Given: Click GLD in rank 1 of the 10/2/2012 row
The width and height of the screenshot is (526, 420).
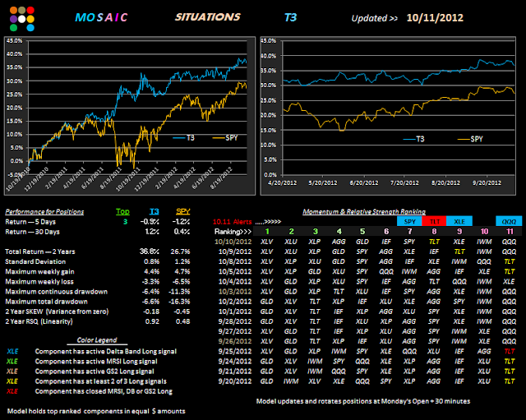Looking at the screenshot, I should pos(266,302).
